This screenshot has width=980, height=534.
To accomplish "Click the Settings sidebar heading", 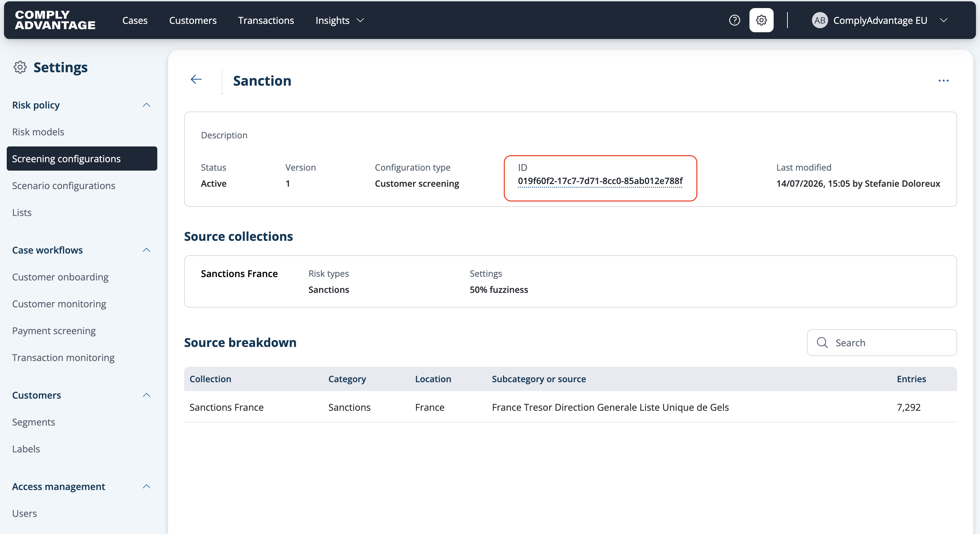I will pyautogui.click(x=60, y=67).
